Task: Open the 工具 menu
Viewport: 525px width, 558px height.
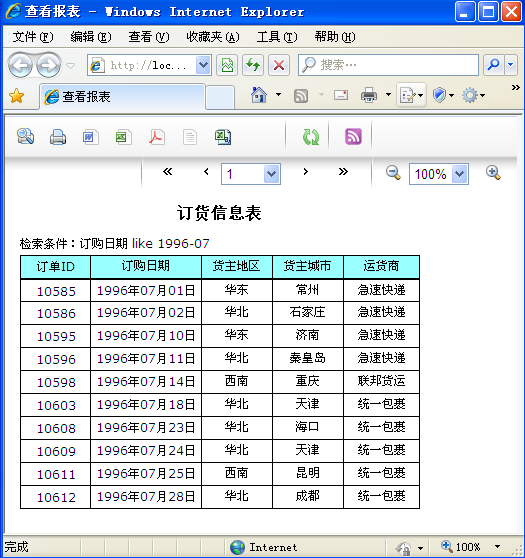Action: pos(277,37)
